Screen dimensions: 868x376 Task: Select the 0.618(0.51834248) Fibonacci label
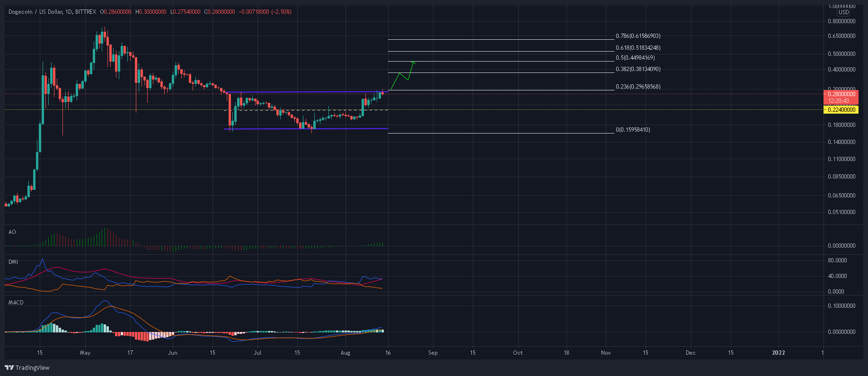pyautogui.click(x=638, y=48)
